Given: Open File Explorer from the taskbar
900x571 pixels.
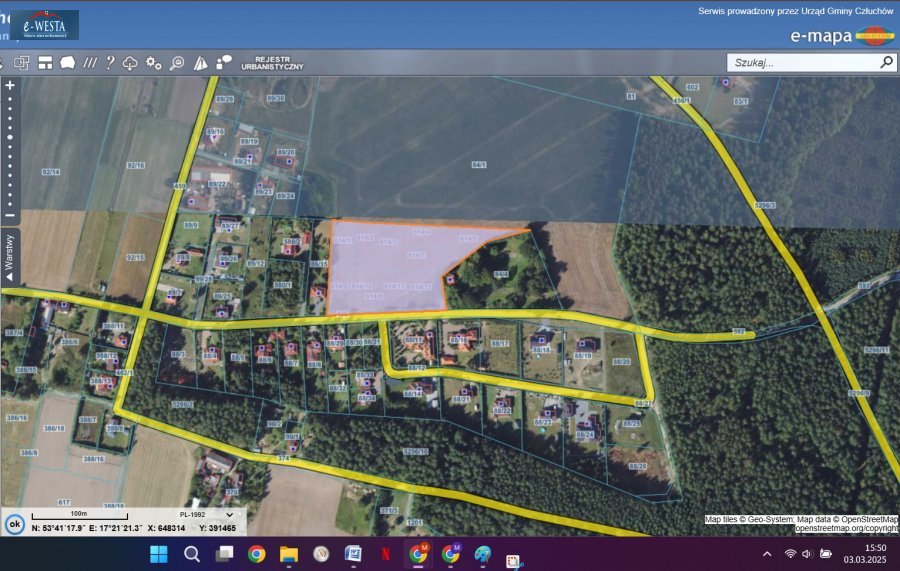Looking at the screenshot, I should (289, 554).
